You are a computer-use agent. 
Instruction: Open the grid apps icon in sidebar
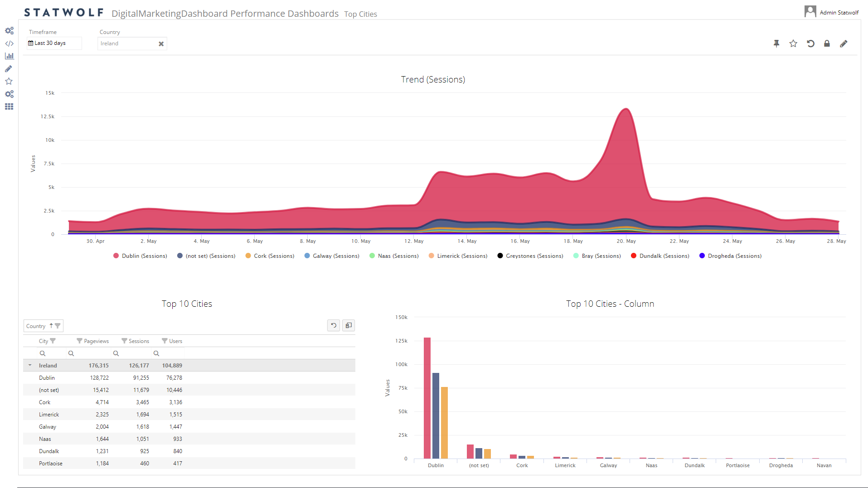coord(9,106)
